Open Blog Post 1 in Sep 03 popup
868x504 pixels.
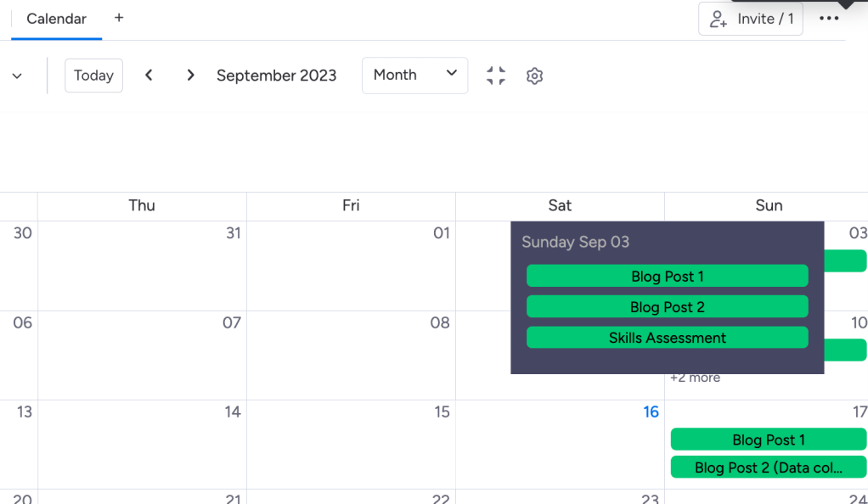tap(667, 277)
